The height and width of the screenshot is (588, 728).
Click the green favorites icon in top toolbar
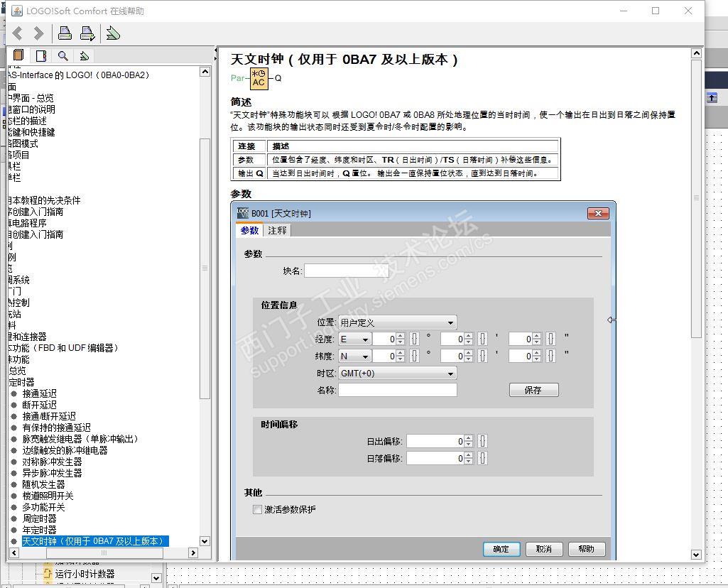[x=113, y=33]
